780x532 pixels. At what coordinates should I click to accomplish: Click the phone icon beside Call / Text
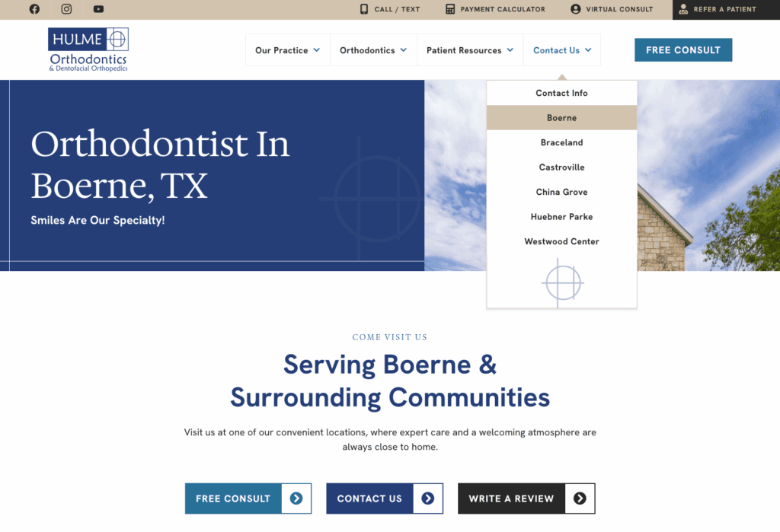click(x=364, y=9)
